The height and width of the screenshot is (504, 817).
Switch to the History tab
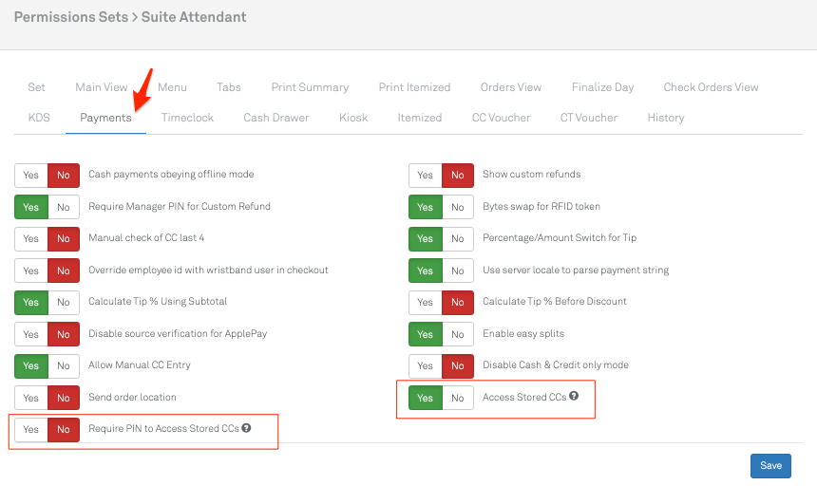[x=665, y=118]
